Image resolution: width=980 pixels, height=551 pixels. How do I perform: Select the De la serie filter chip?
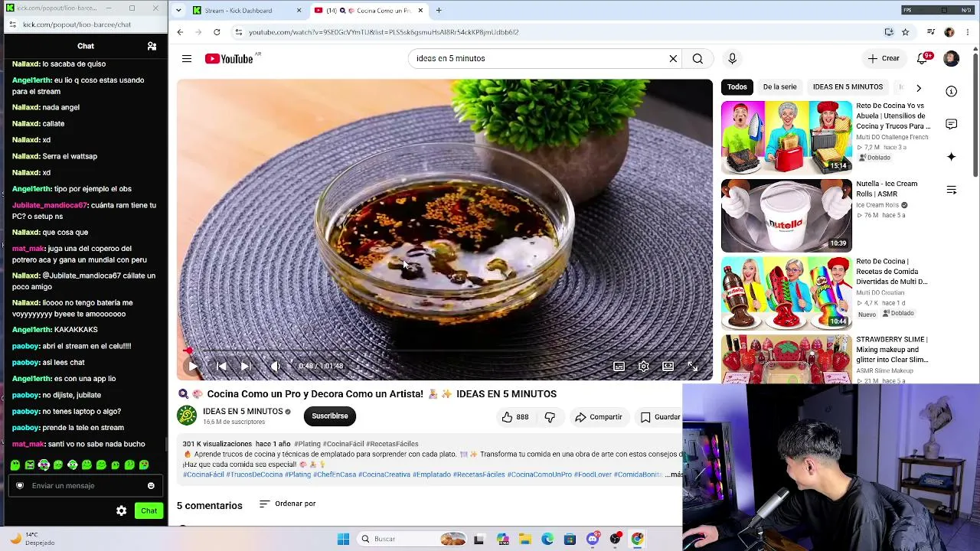(x=780, y=87)
